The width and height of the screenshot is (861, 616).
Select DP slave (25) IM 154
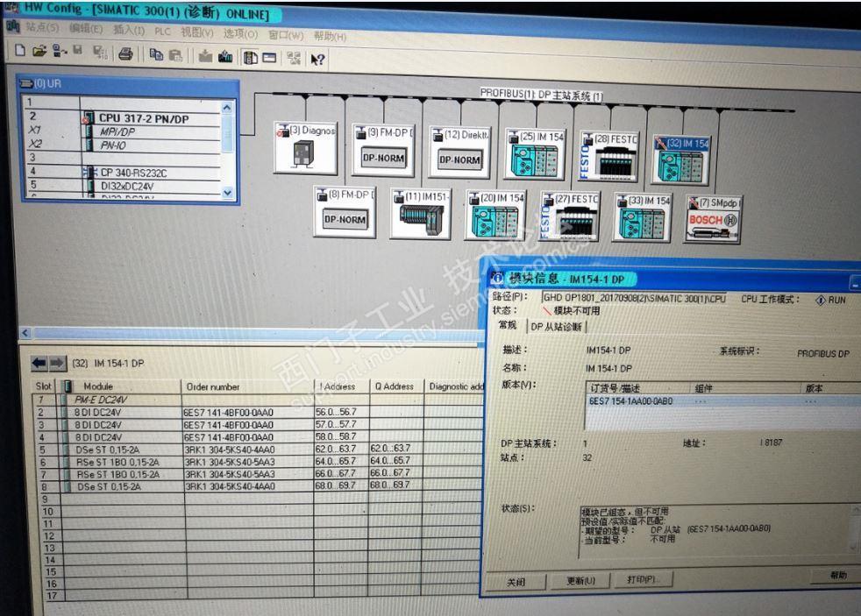(534, 155)
